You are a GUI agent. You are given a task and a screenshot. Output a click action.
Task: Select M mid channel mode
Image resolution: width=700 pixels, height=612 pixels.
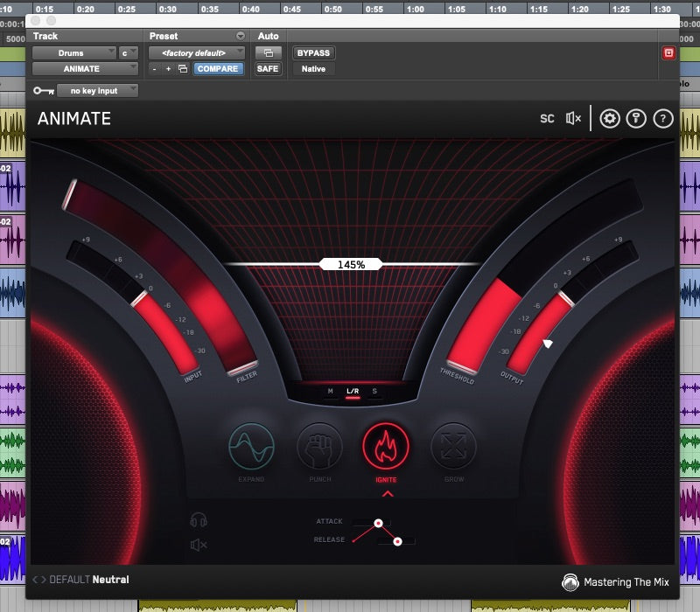click(x=331, y=391)
